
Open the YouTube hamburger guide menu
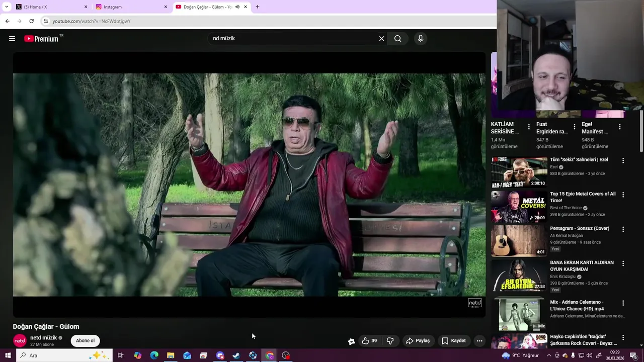point(12,39)
